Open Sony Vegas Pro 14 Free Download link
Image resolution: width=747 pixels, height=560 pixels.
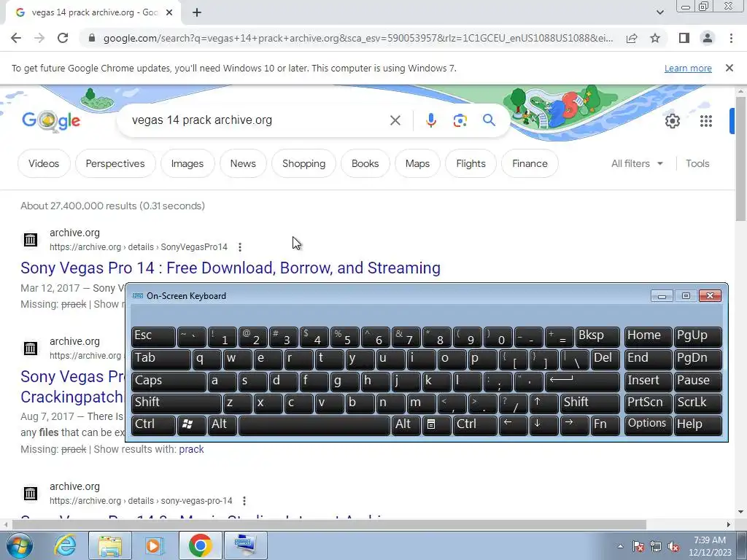[x=231, y=268]
